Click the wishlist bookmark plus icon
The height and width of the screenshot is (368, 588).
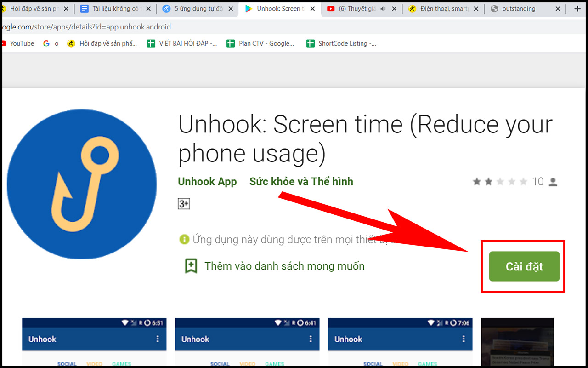click(191, 266)
